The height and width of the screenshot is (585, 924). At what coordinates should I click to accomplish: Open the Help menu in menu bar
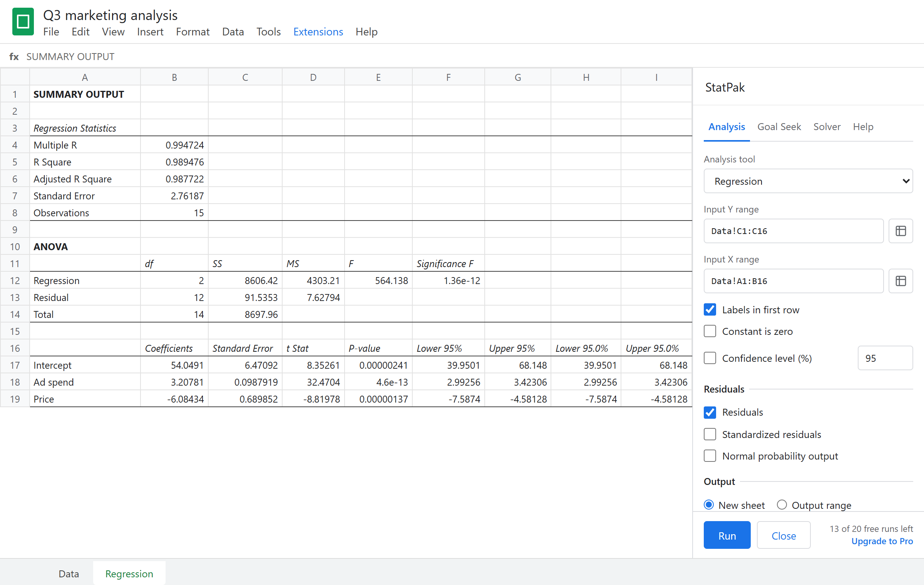pyautogui.click(x=367, y=32)
